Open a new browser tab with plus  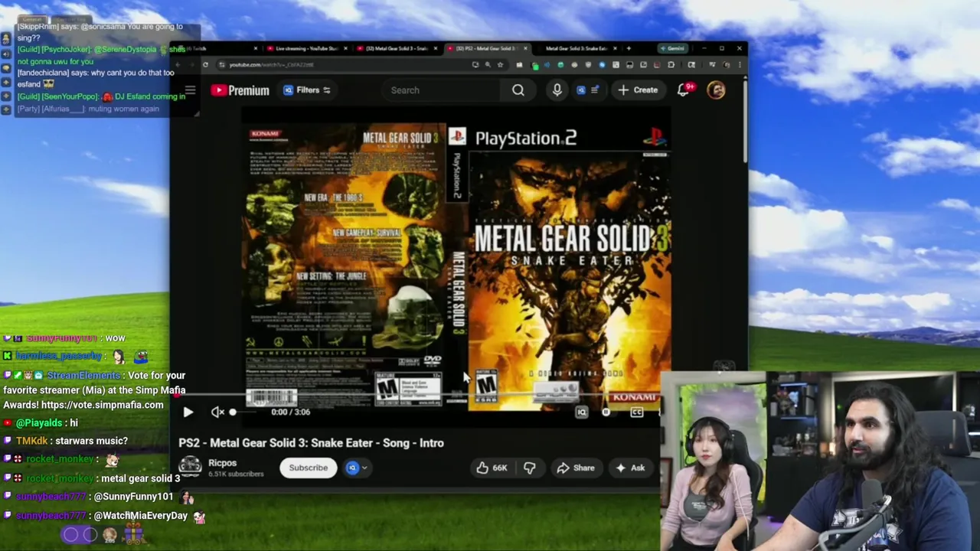click(629, 48)
